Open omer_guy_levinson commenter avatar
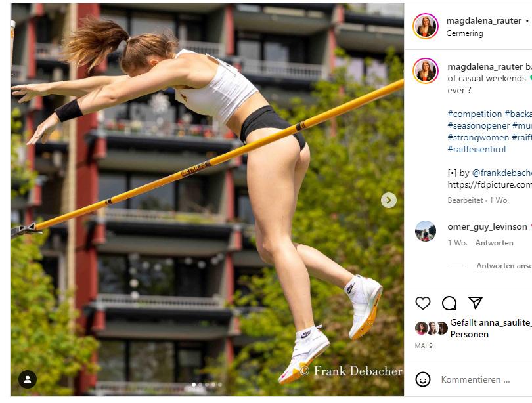Image resolution: width=532 pixels, height=403 pixels. 426,231
